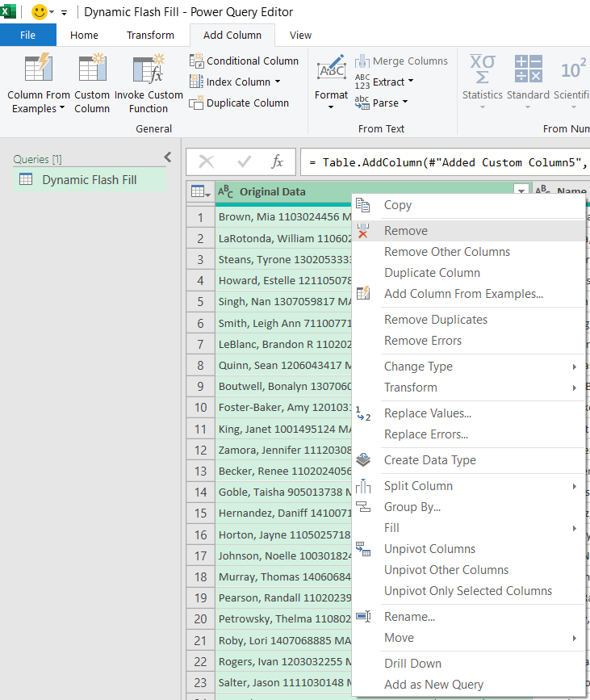Click the table corner menu icon

pos(200,192)
